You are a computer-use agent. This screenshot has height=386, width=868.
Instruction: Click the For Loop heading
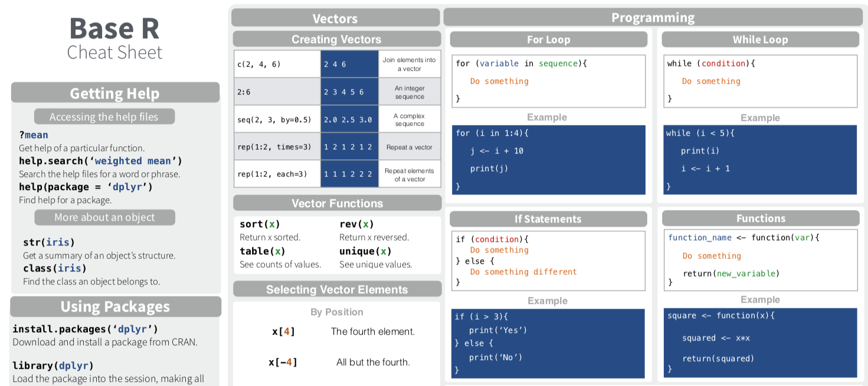tap(548, 40)
